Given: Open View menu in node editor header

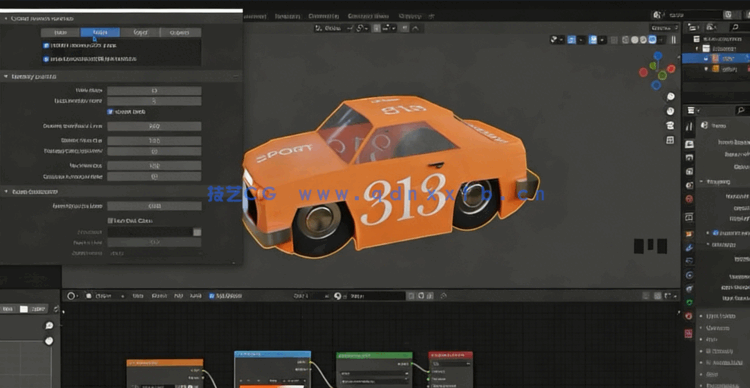Looking at the screenshot, I should pos(137,296).
